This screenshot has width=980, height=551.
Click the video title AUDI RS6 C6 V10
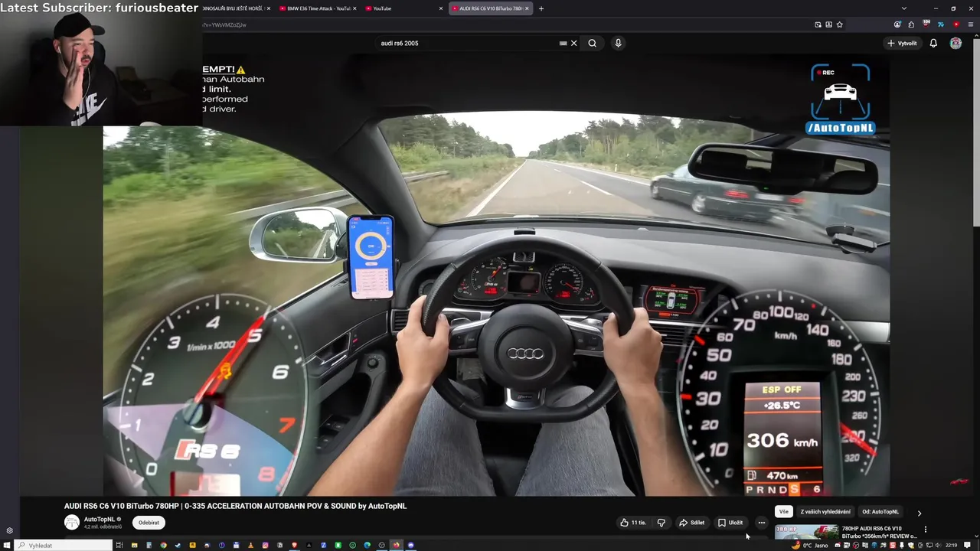click(235, 506)
